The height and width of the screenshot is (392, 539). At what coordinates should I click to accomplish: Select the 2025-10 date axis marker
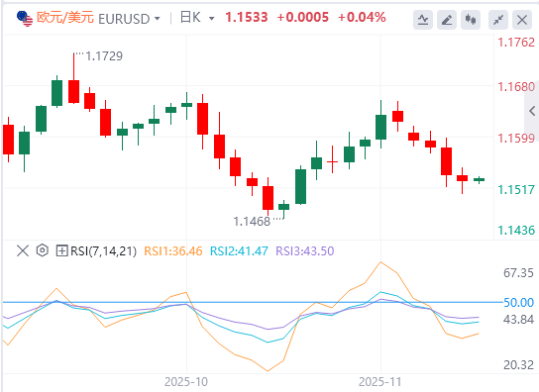186,382
